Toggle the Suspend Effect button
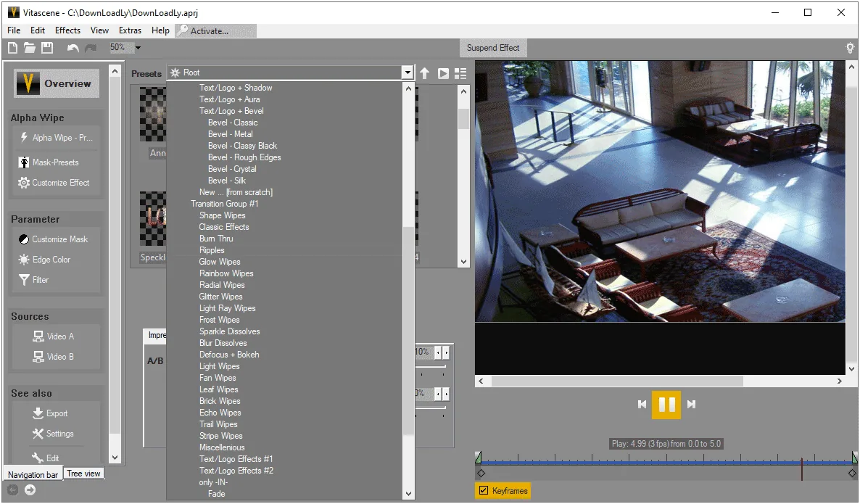 [493, 48]
